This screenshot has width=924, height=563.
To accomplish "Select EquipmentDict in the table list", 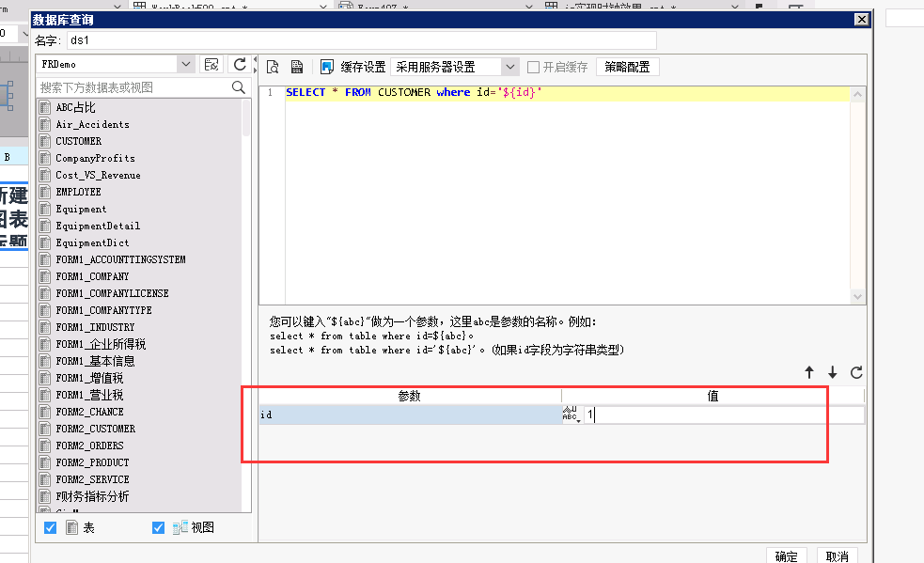I will (92, 242).
